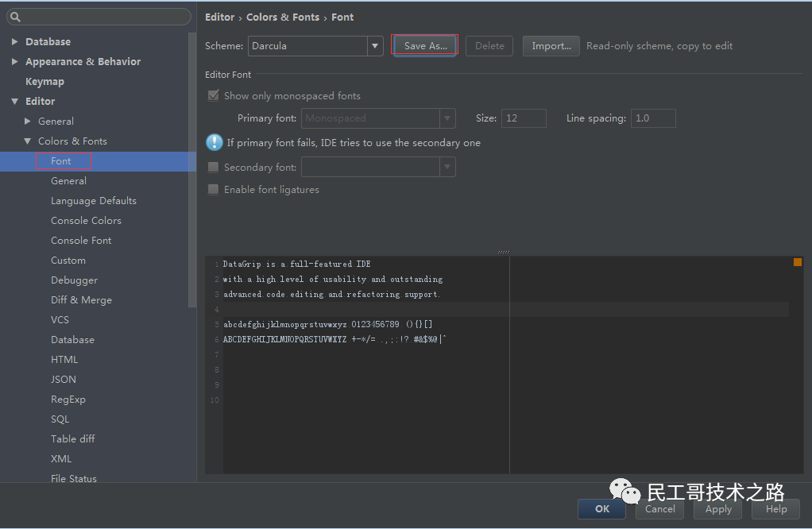Click the 'Editor Font' section heading

tap(228, 75)
